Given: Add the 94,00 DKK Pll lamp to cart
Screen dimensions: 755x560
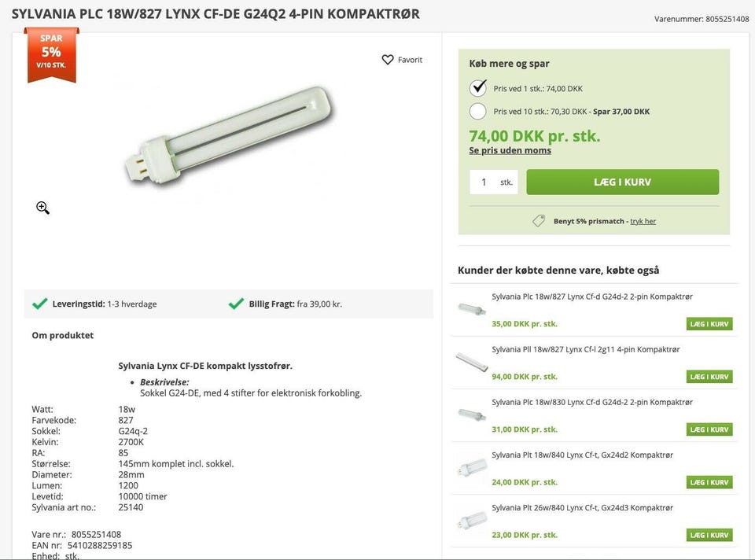Looking at the screenshot, I should pos(709,377).
